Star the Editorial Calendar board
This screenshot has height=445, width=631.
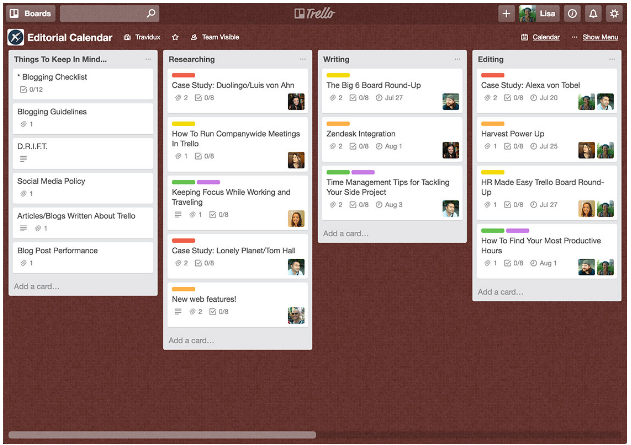(x=175, y=37)
